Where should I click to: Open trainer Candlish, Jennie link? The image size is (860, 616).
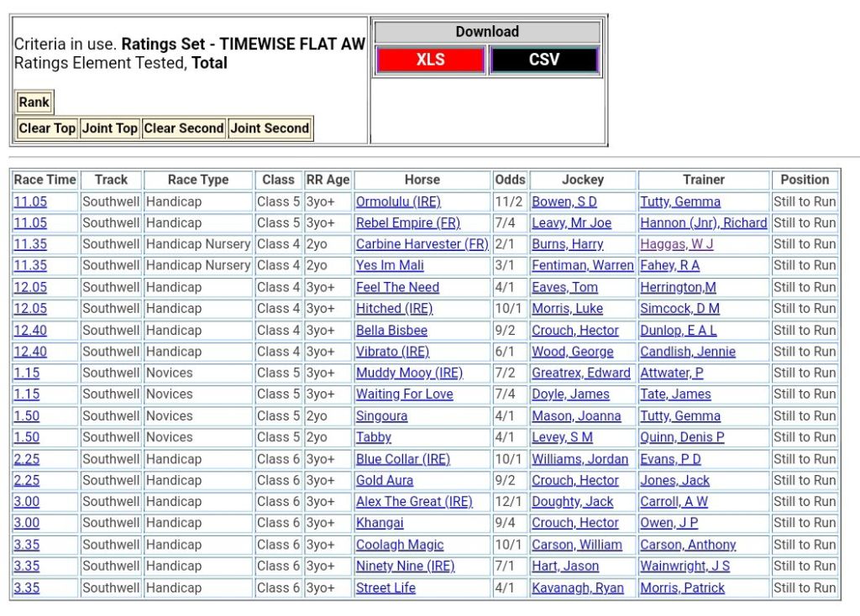687,352
